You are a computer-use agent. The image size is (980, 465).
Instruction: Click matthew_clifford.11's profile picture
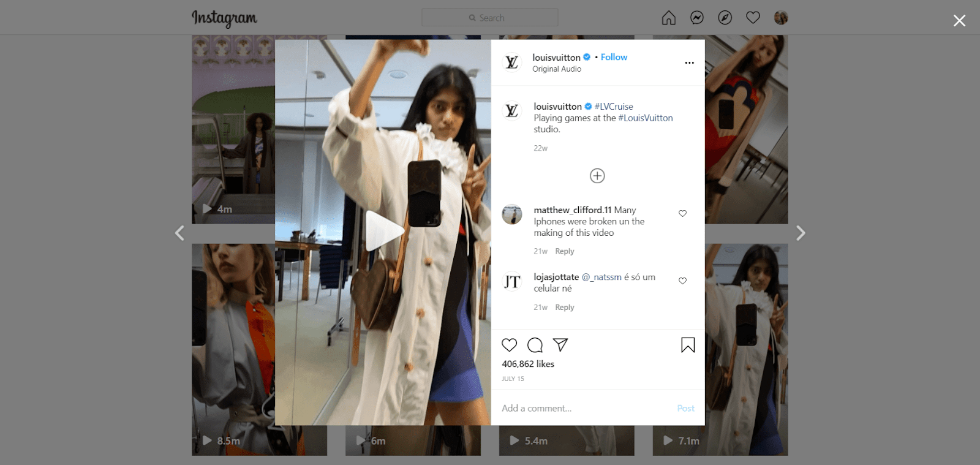[512, 214]
